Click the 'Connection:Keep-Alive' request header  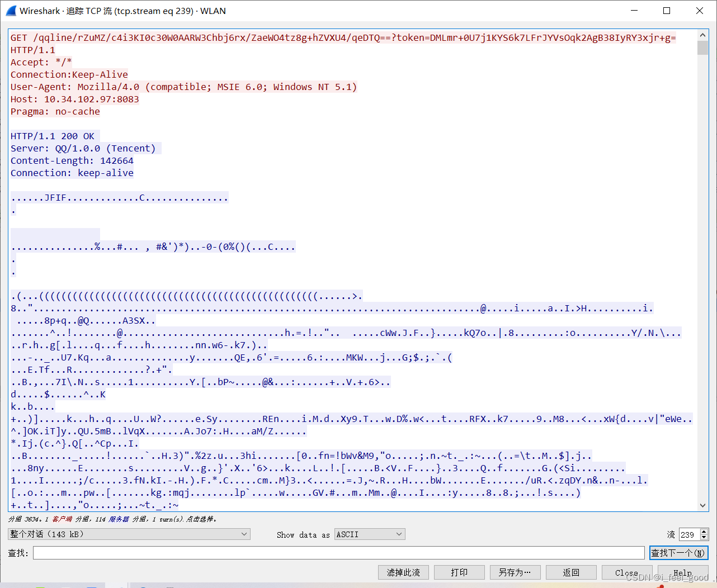coord(69,74)
